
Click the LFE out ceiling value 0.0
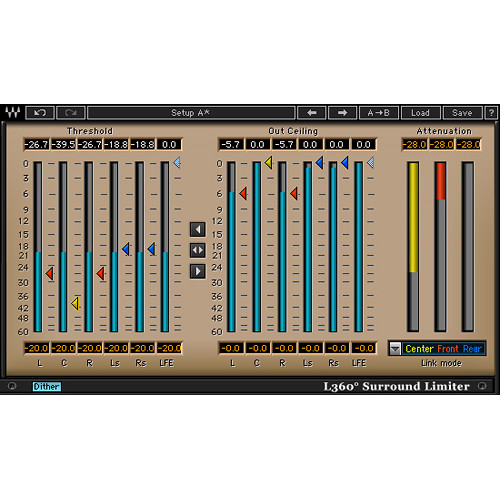tap(363, 144)
